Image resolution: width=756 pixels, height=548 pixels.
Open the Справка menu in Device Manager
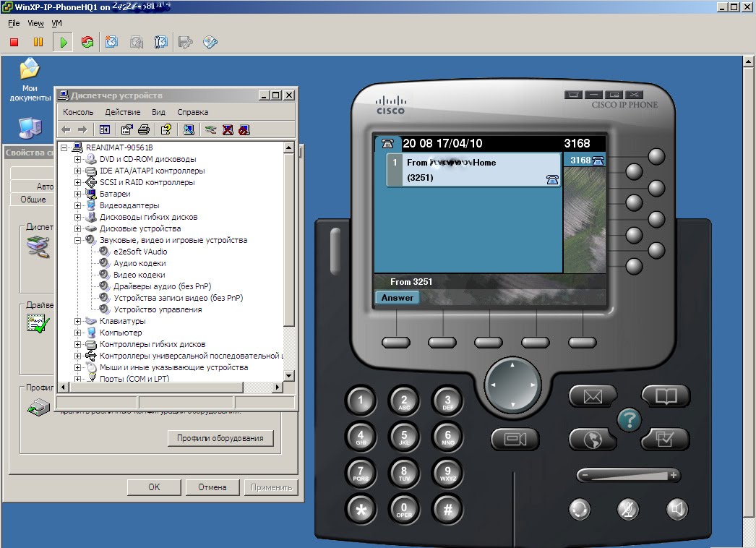tap(193, 112)
